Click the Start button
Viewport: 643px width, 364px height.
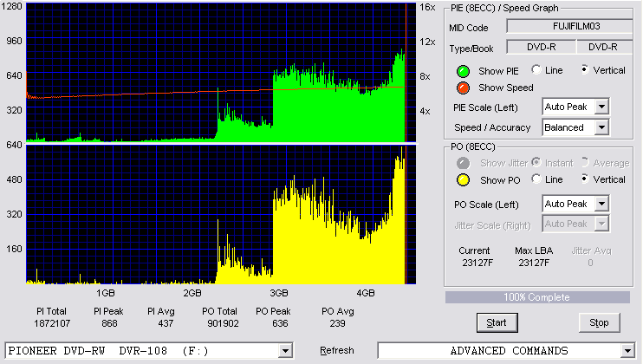(x=497, y=322)
